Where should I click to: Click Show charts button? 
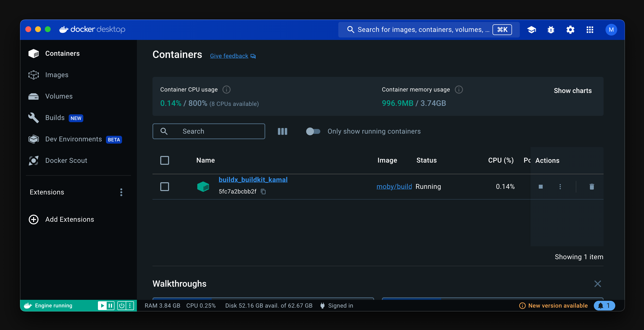(572, 91)
